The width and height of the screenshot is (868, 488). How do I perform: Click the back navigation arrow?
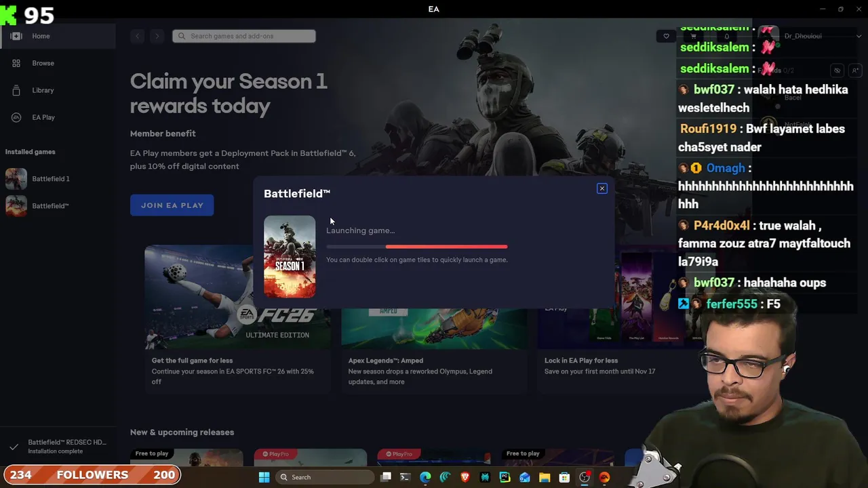[x=138, y=36]
